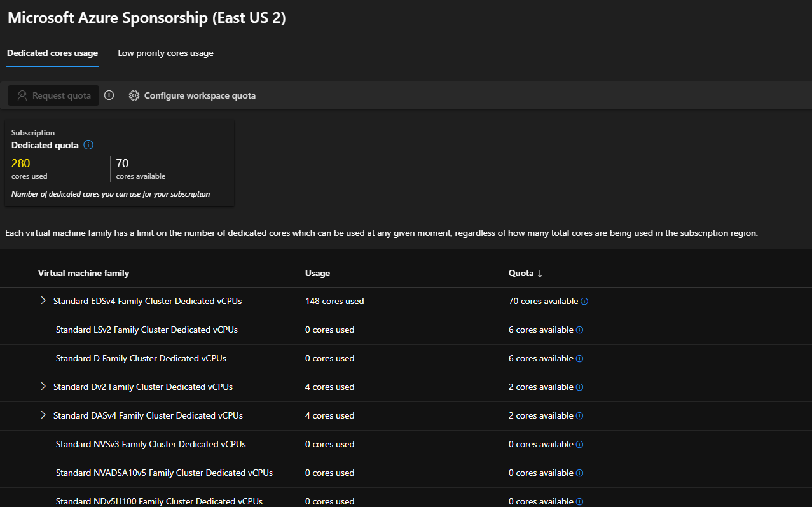Screen dimensions: 812x507
Task: Select Standard NVADSA10v5 Family Cluster Dedicated vCPUs
Action: [x=164, y=473]
